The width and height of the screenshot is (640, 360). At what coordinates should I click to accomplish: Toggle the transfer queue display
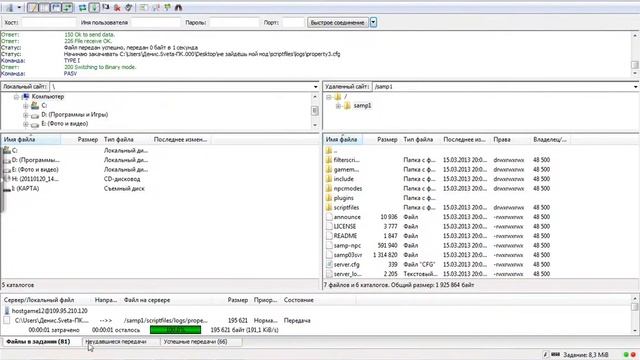pyautogui.click(x=67, y=7)
